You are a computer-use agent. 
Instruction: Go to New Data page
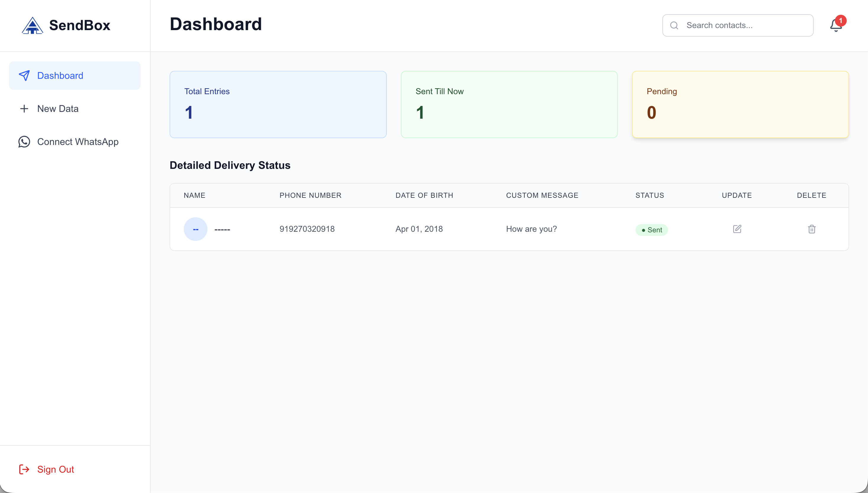(58, 109)
